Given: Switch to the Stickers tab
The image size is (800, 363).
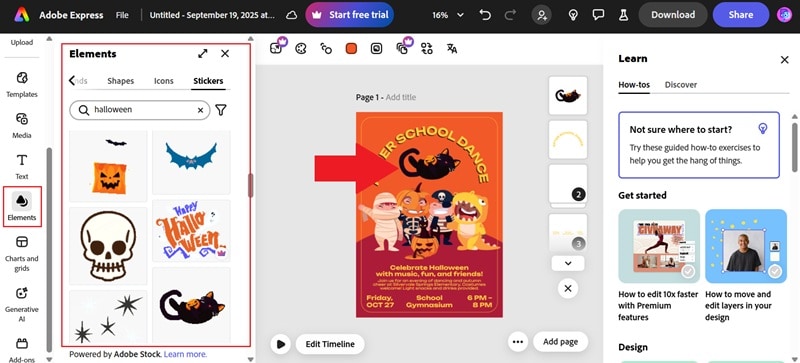Looking at the screenshot, I should (208, 81).
